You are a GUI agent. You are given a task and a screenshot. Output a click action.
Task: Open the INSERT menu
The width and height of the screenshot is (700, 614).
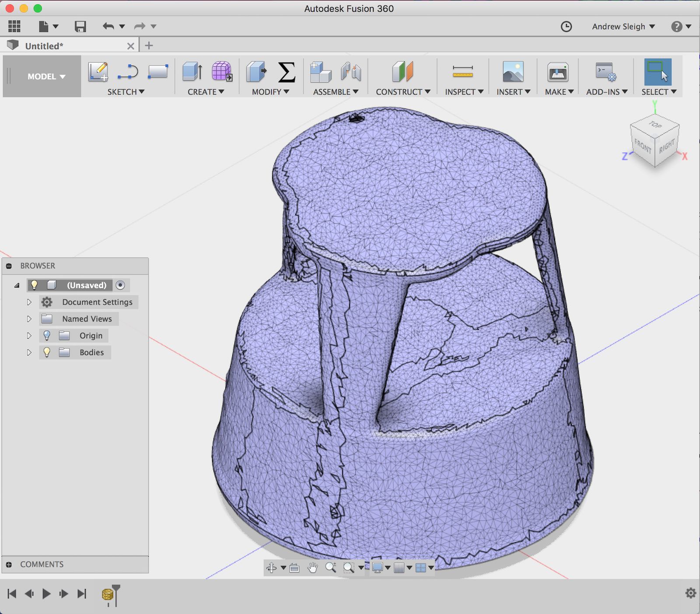click(514, 92)
